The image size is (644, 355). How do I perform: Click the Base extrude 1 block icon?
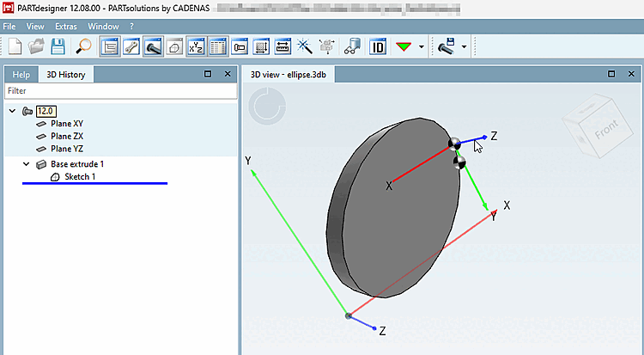point(41,164)
